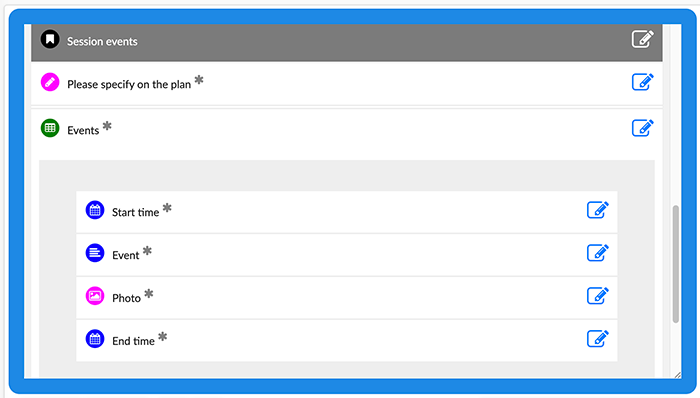This screenshot has height=398, width=700.
Task: Click the green table icon beside Events
Action: tap(50, 128)
